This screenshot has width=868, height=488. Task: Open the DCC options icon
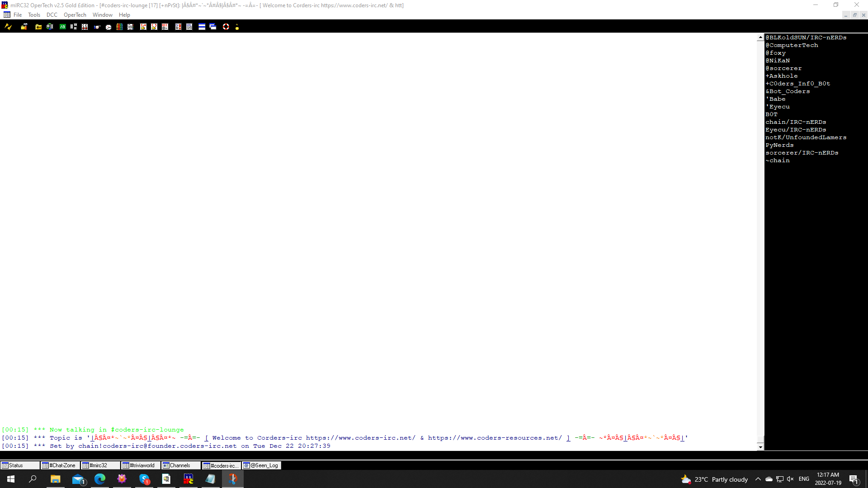[165, 27]
